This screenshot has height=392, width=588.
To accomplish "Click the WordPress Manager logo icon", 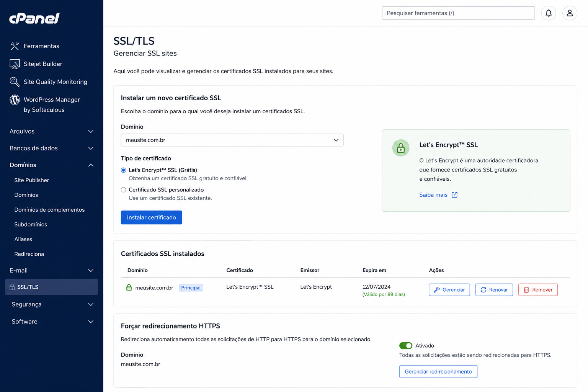I will [15, 100].
